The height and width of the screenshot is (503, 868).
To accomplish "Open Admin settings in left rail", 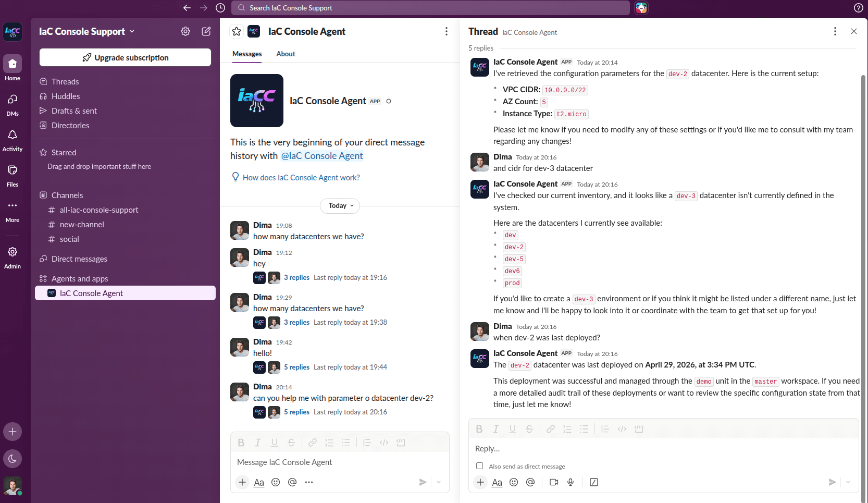I will (13, 257).
